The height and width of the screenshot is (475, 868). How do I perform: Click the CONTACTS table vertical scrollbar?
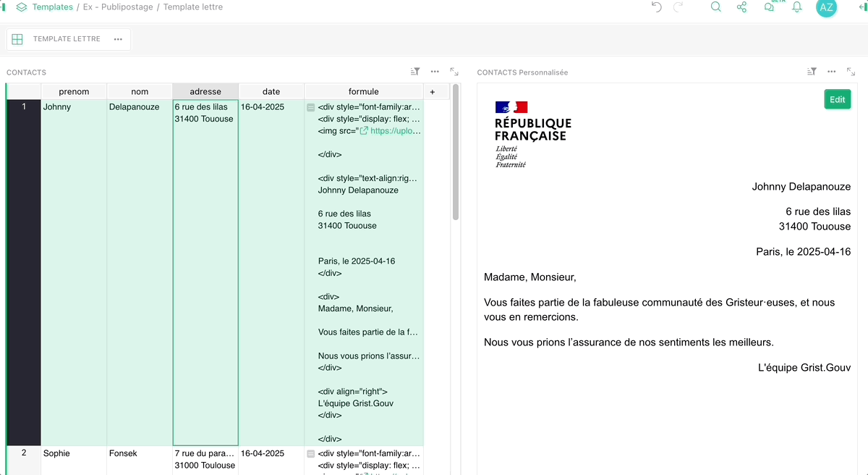(x=456, y=154)
